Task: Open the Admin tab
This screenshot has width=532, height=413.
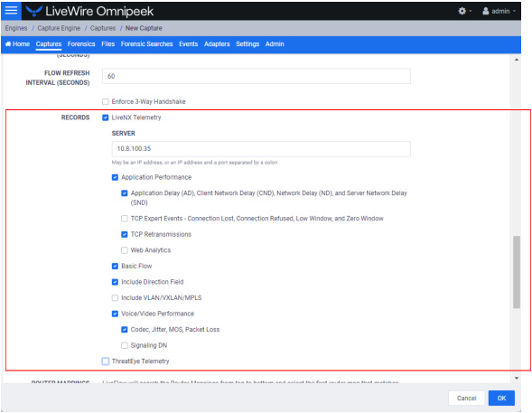Action: coord(275,44)
